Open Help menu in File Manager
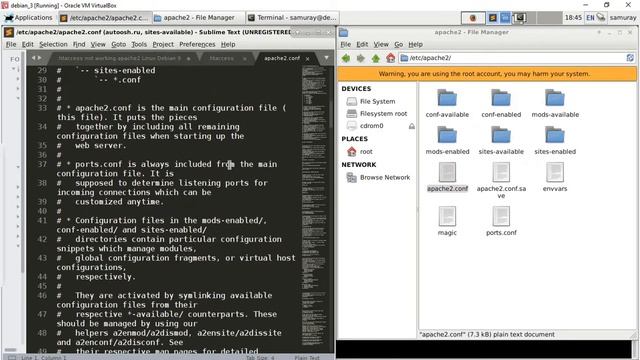This screenshot has width=640, height=360. (415, 44)
